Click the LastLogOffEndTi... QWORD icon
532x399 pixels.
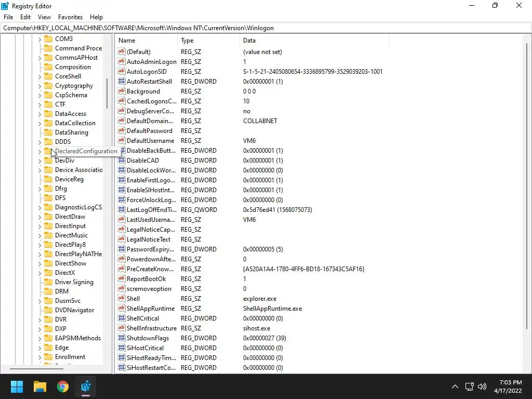pos(122,209)
